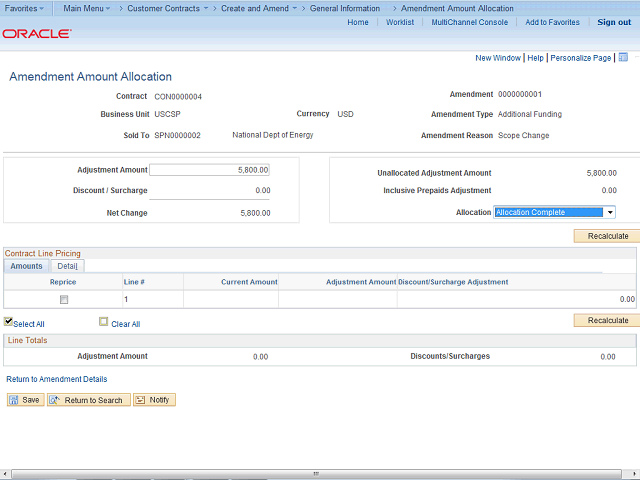
Task: Click the Return to Search button
Action: coord(87,400)
